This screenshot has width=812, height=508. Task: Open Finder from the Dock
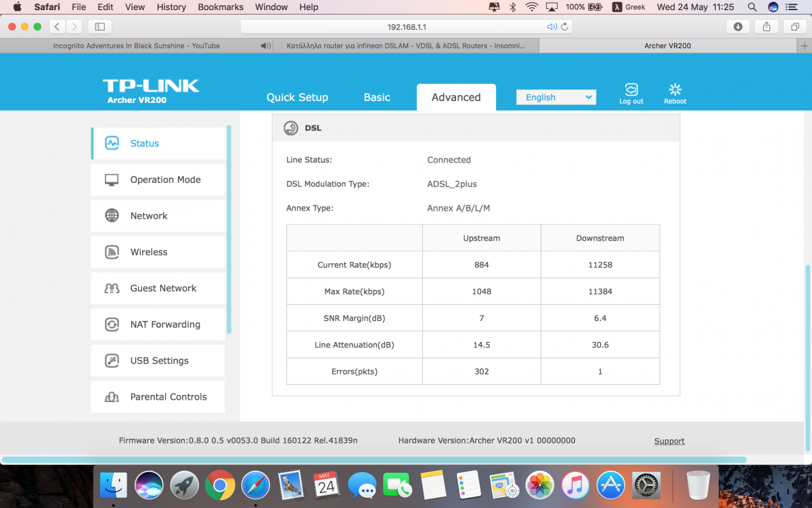tap(114, 485)
